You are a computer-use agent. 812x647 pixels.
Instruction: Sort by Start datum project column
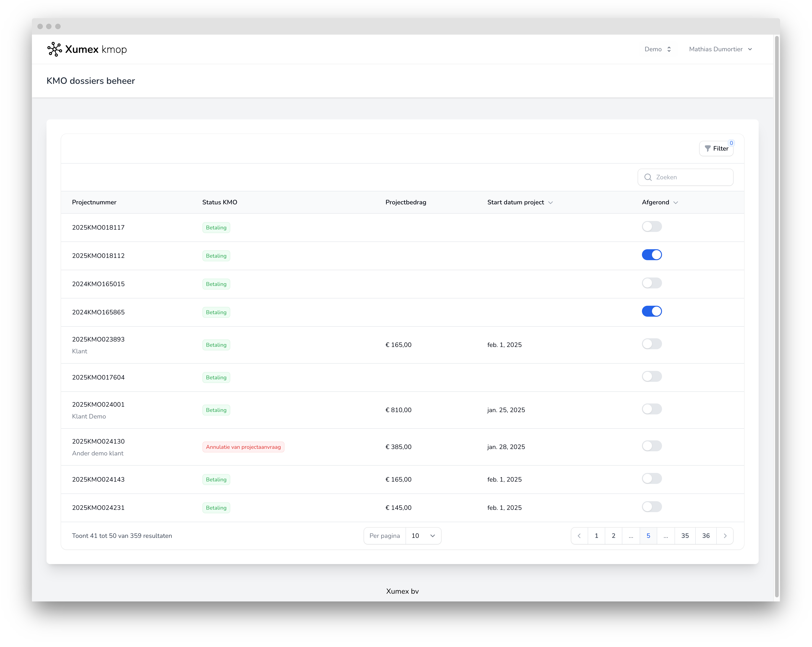click(520, 202)
